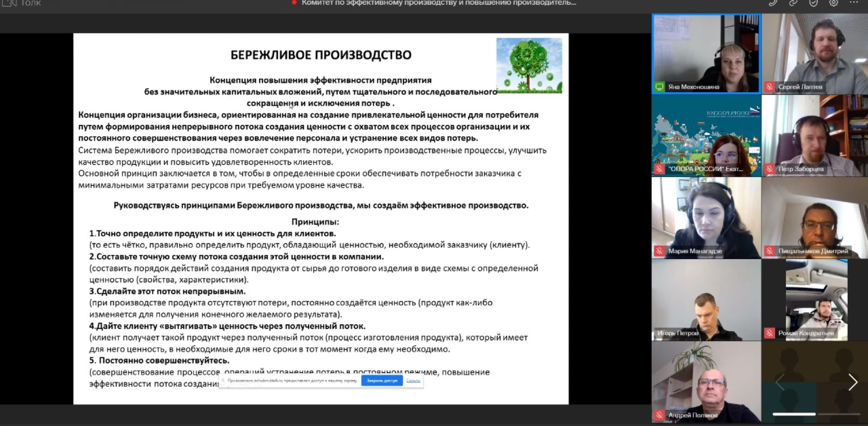This screenshot has width=868, height=426.
Task: Click the first participant page indicator bar
Action: click(x=794, y=414)
